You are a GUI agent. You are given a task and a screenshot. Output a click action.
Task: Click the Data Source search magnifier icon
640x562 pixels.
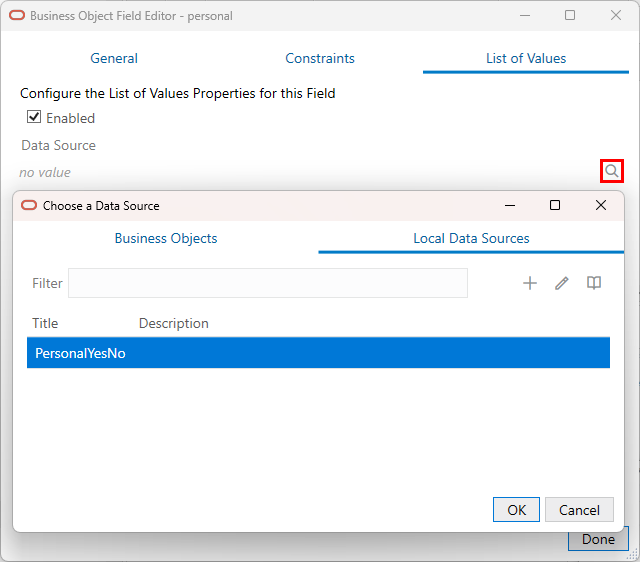click(612, 171)
